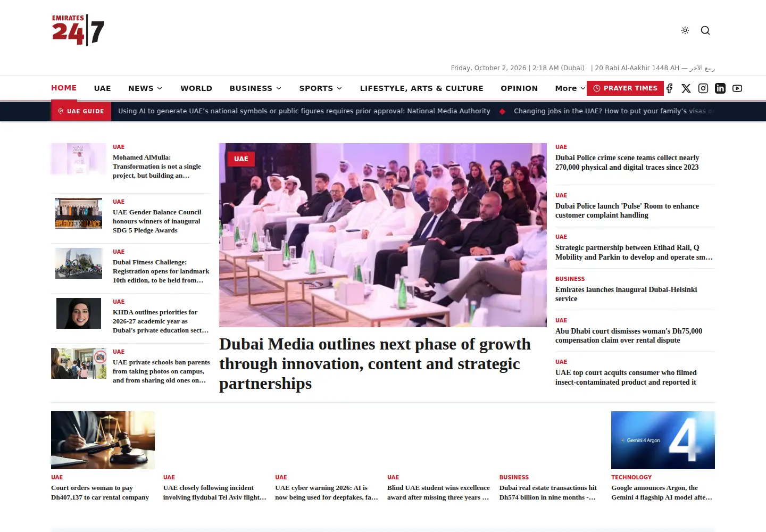The height and width of the screenshot is (532, 766).
Task: Open the Instagram social icon
Action: pos(703,88)
